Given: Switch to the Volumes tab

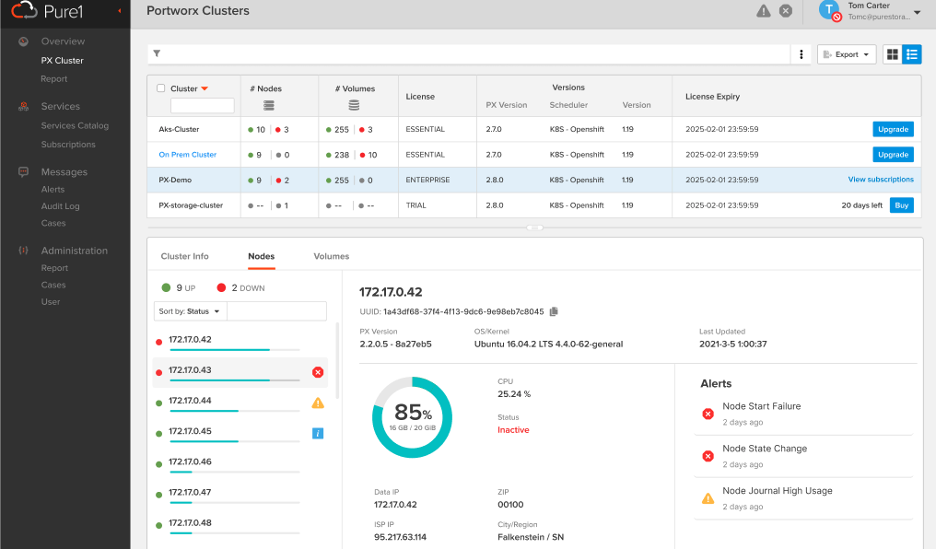Looking at the screenshot, I should [x=331, y=256].
